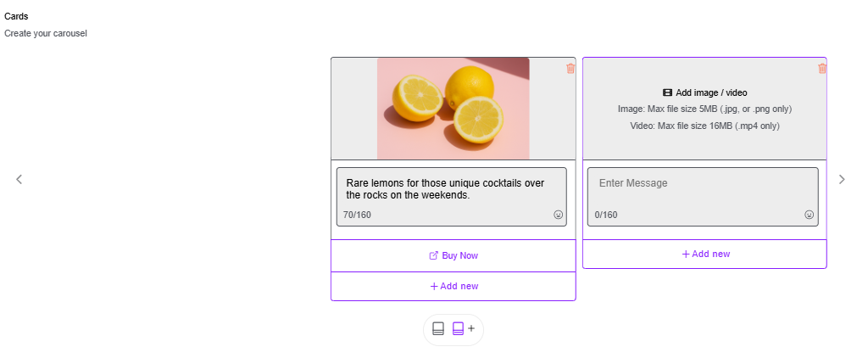Select the gray first-card icon in the pager
Viewport: 868px width, 358px height.
click(438, 328)
